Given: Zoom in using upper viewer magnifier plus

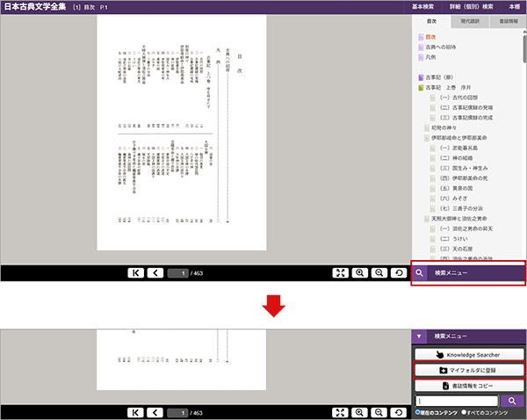Looking at the screenshot, I should [359, 273].
